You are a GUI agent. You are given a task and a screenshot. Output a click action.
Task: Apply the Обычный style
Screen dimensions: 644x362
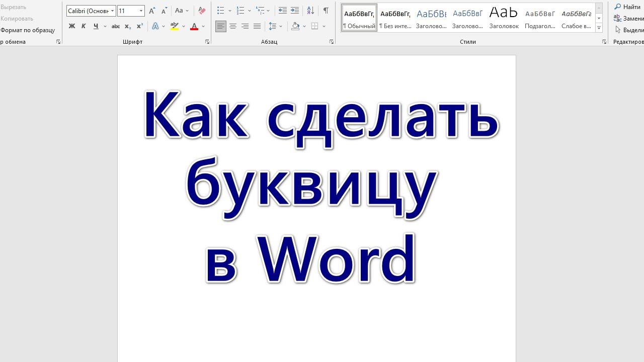tap(359, 18)
